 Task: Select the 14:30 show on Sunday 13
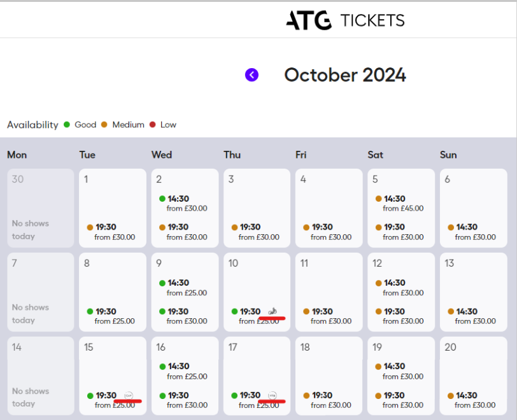(x=472, y=316)
